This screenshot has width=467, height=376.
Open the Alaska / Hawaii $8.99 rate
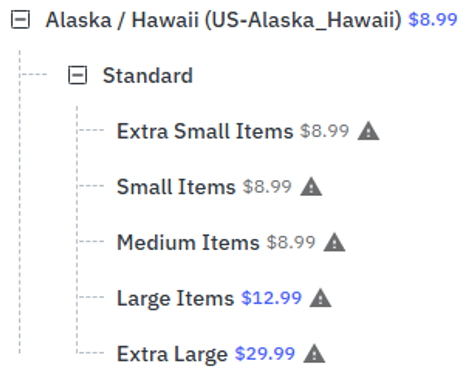coord(433,19)
